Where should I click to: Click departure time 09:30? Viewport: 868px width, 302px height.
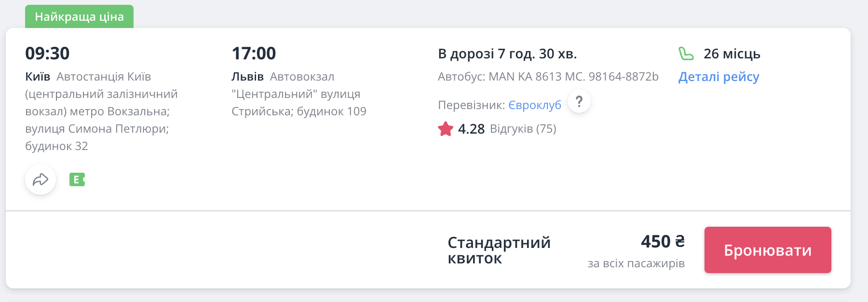(47, 53)
